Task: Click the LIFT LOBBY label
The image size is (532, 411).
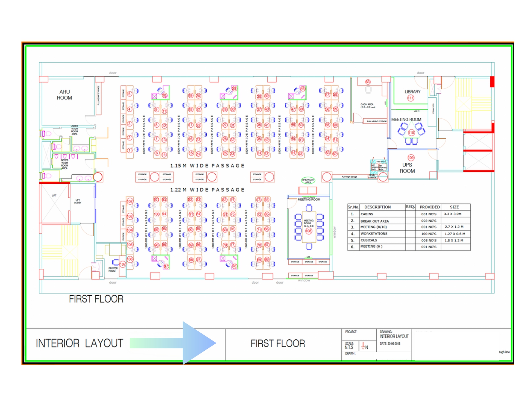Action: pos(78,201)
